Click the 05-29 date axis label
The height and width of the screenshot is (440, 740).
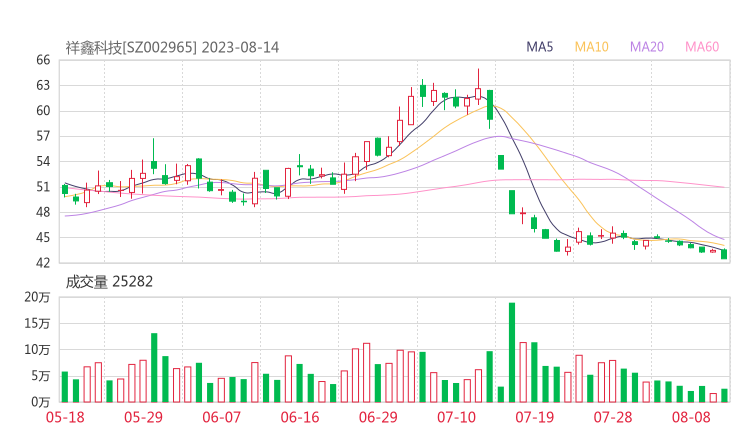click(143, 417)
